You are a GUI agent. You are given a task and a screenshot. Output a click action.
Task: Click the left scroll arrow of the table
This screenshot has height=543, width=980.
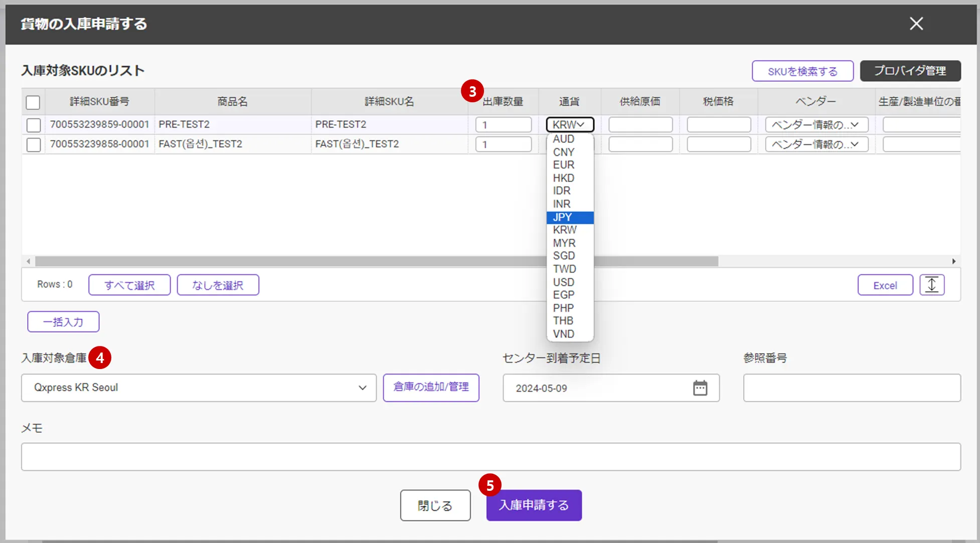point(28,261)
